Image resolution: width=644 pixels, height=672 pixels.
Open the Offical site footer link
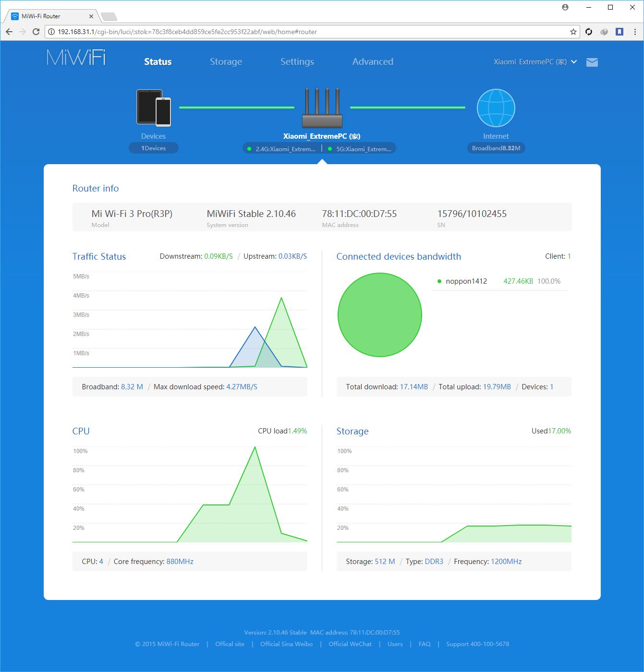[230, 644]
